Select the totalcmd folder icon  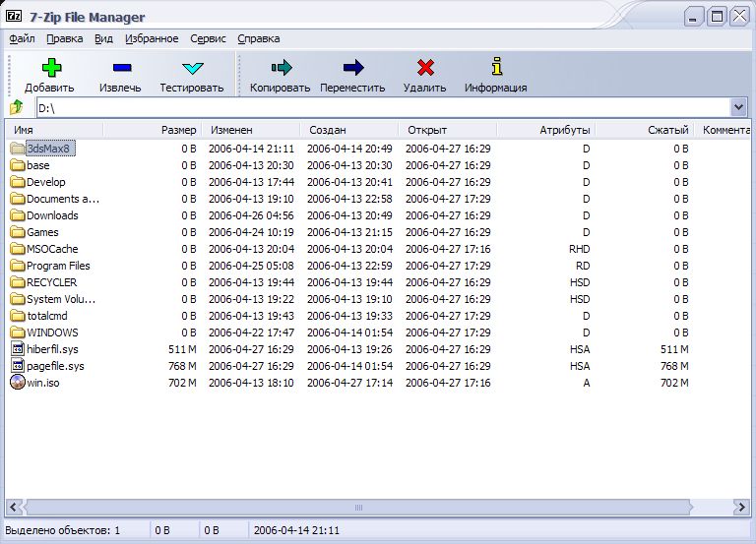(18, 316)
